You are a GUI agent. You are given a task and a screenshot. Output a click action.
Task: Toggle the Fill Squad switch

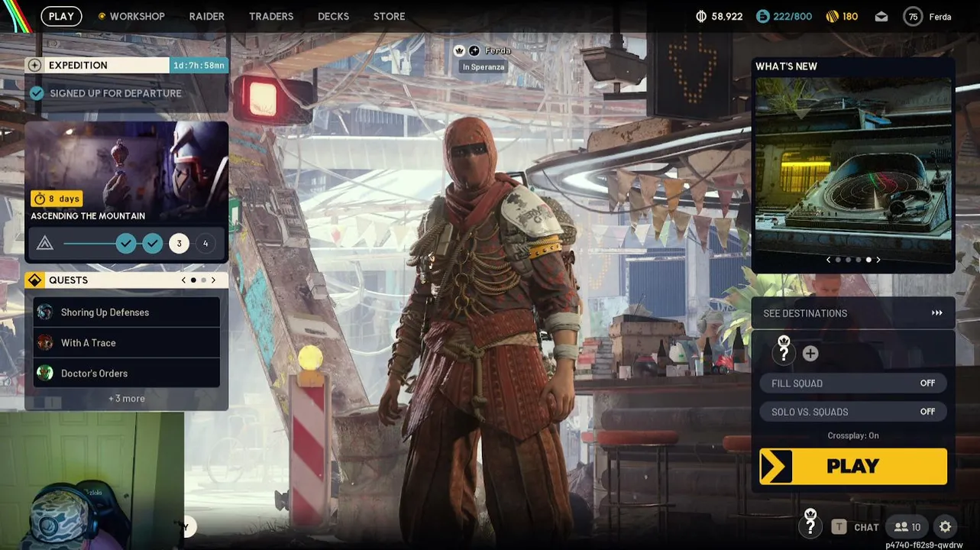coord(852,383)
